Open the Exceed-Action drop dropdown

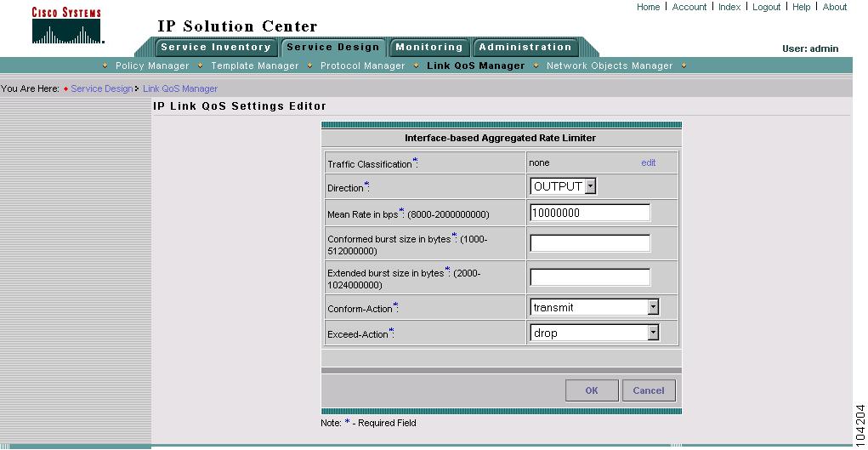tap(594, 333)
